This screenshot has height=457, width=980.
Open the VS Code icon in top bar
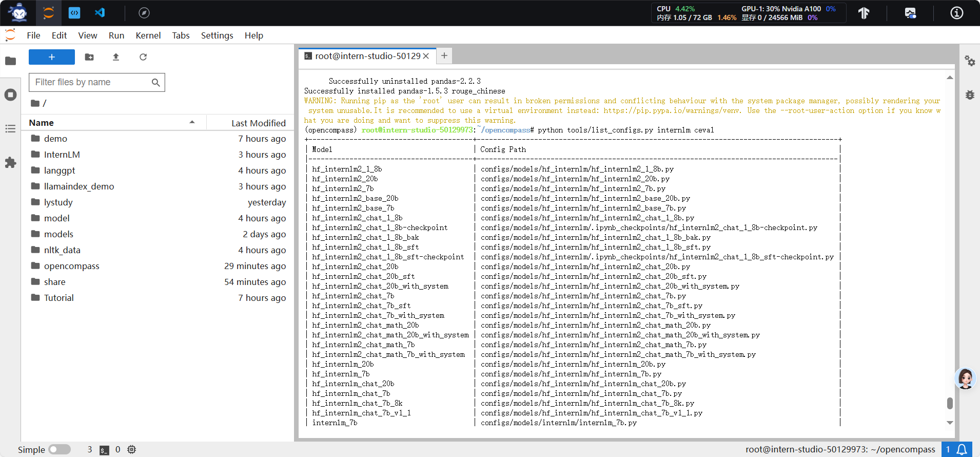[x=100, y=13]
